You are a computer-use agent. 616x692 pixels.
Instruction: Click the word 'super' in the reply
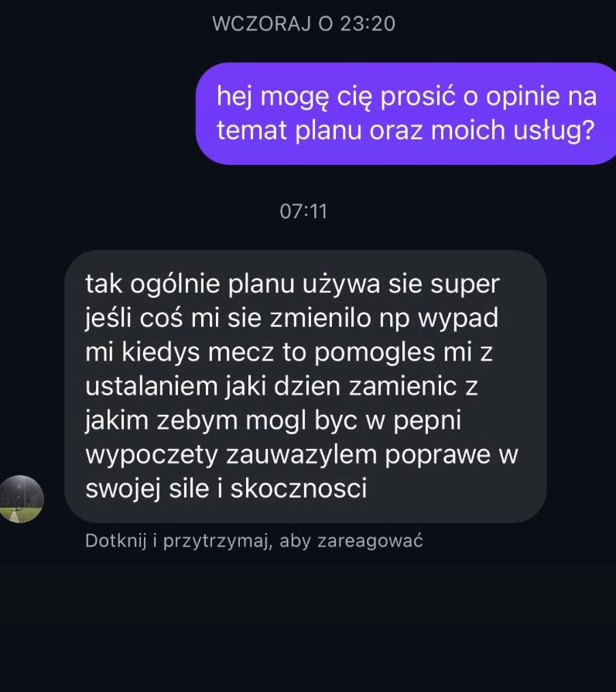[x=465, y=285]
